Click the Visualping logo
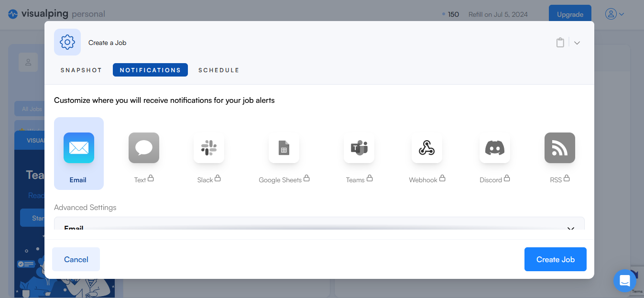This screenshot has width=644, height=298. pos(56,14)
